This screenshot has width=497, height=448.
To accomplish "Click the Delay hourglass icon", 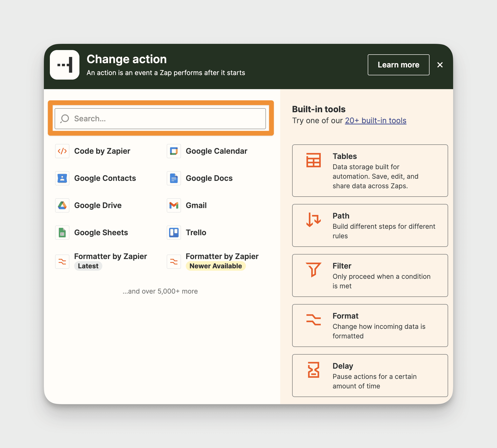I will pyautogui.click(x=313, y=370).
